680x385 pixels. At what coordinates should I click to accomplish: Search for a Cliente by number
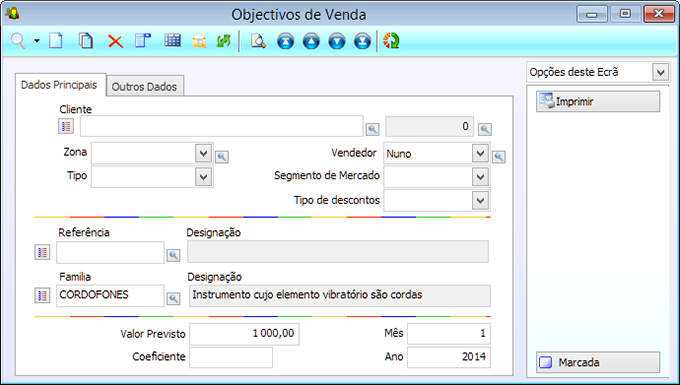[485, 129]
